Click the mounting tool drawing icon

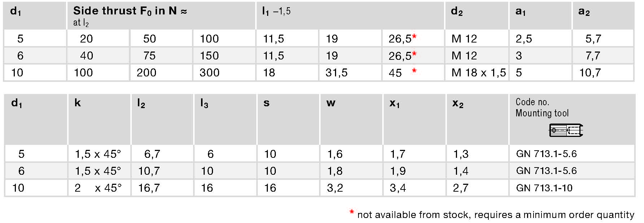pyautogui.click(x=566, y=130)
